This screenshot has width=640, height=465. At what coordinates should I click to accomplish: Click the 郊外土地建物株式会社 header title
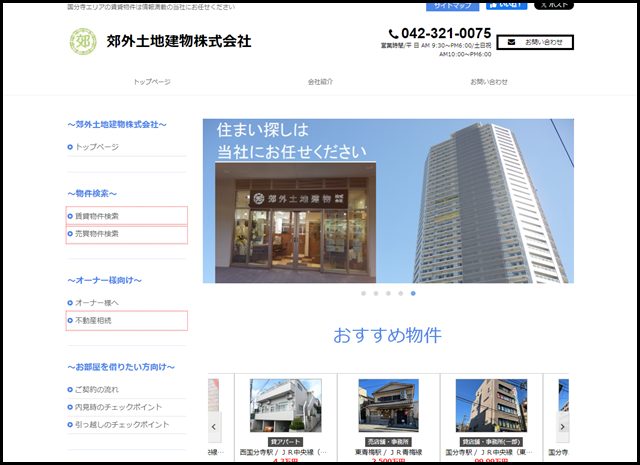179,41
